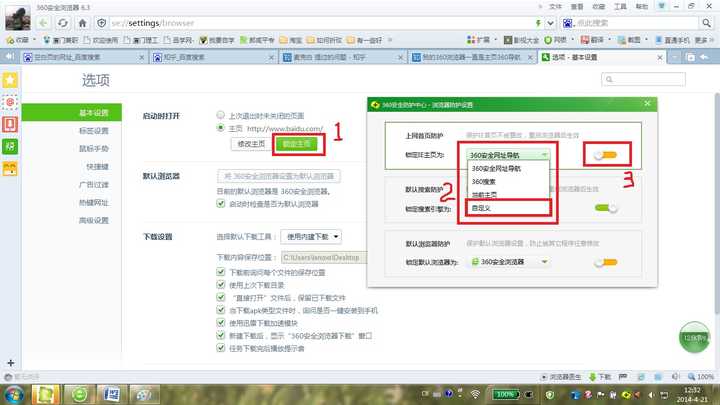Image resolution: width=720 pixels, height=405 pixels.
Task: Toggle the green default search protection switch
Action: point(606,208)
